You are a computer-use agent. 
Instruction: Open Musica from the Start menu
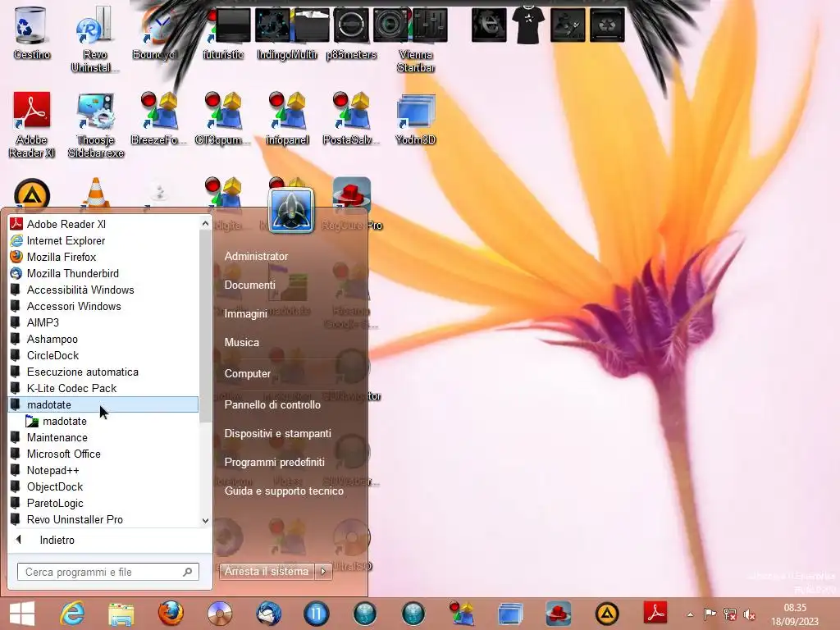242,342
